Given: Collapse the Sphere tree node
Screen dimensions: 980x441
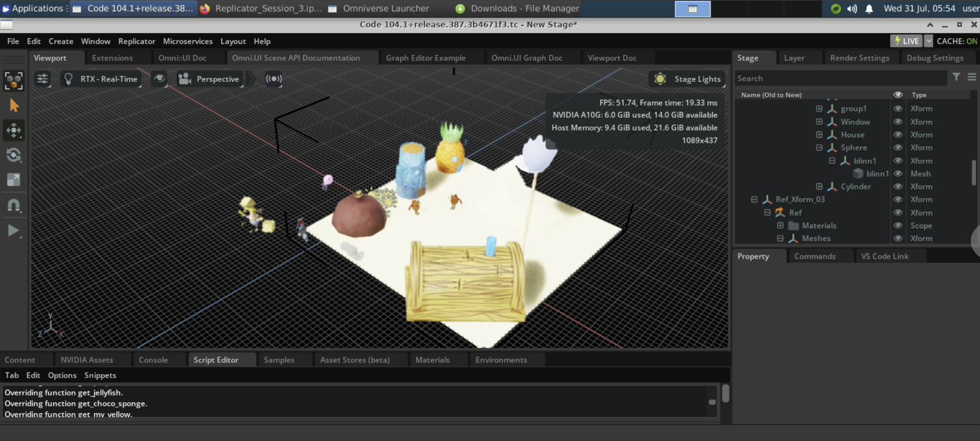Looking at the screenshot, I should click(819, 147).
